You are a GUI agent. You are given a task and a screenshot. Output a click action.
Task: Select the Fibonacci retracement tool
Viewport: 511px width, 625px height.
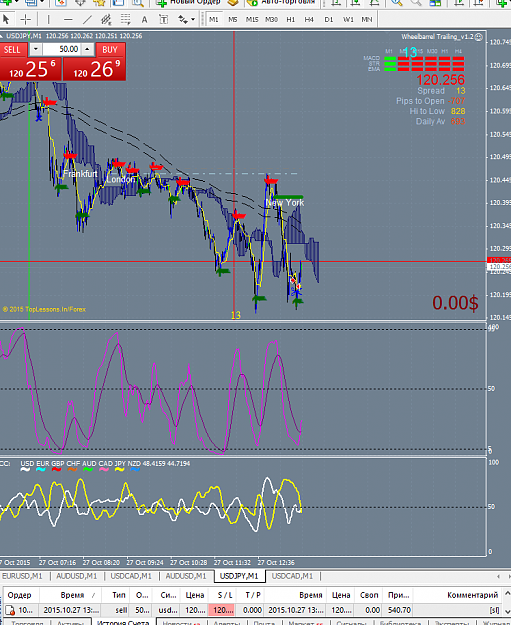(126, 19)
